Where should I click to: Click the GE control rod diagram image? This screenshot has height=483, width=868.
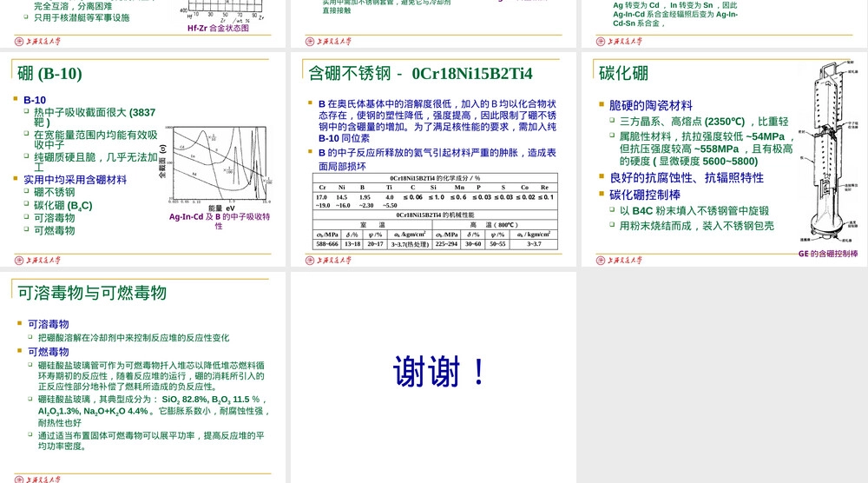pos(829,151)
